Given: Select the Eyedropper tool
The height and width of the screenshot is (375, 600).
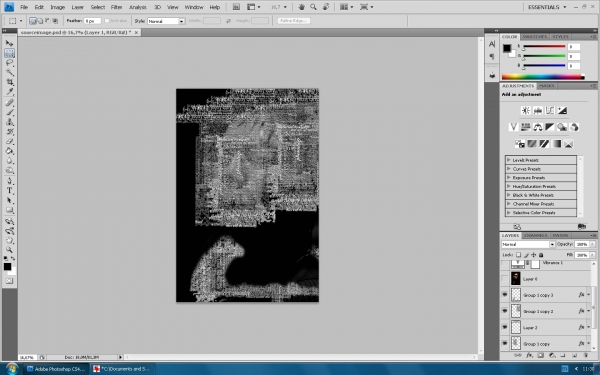Looking at the screenshot, I should (x=10, y=91).
